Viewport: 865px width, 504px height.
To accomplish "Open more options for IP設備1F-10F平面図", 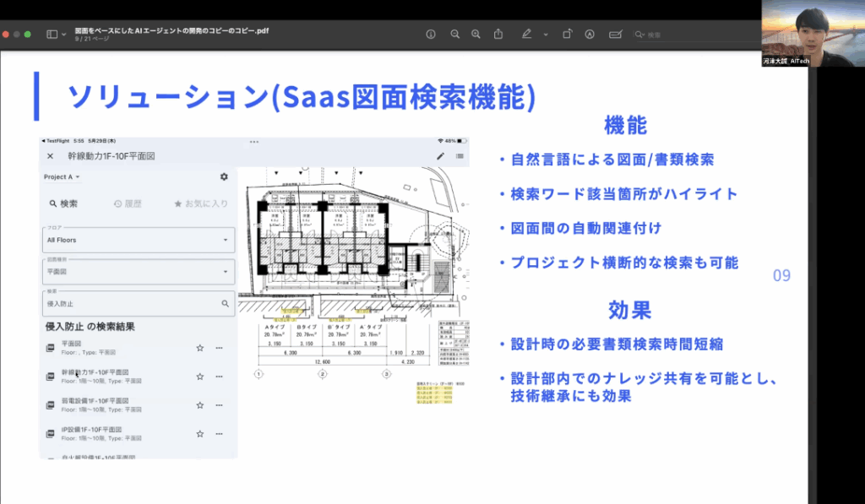I will pyautogui.click(x=219, y=434).
